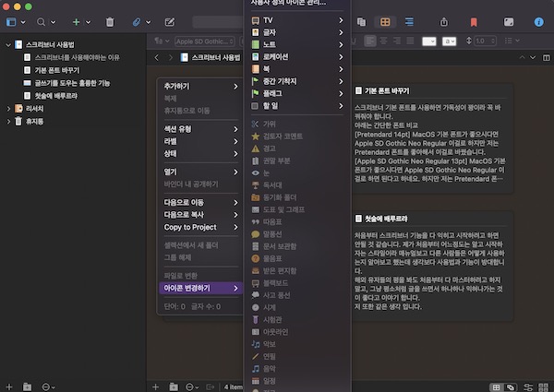This screenshot has height=392, width=554.
Task: Switch to outliner view mode icon
Action: coord(409,22)
